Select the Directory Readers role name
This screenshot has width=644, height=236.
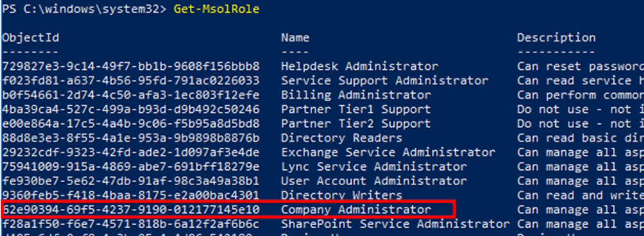(341, 138)
